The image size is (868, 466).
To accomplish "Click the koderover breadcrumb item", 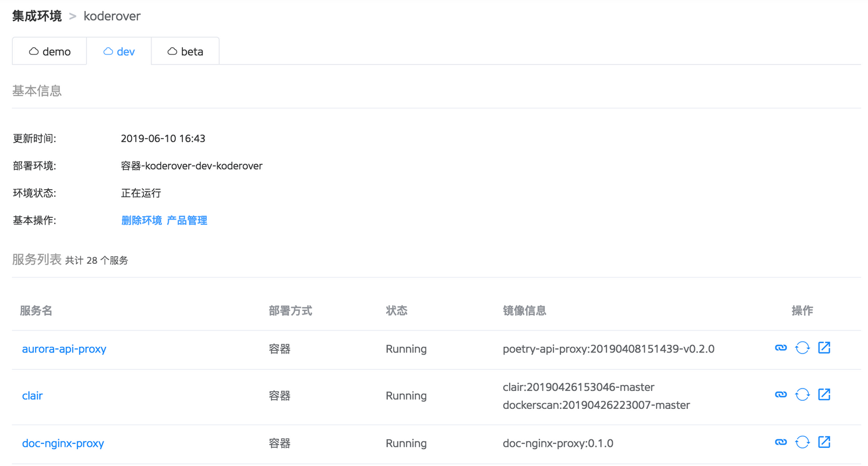I will coord(112,16).
